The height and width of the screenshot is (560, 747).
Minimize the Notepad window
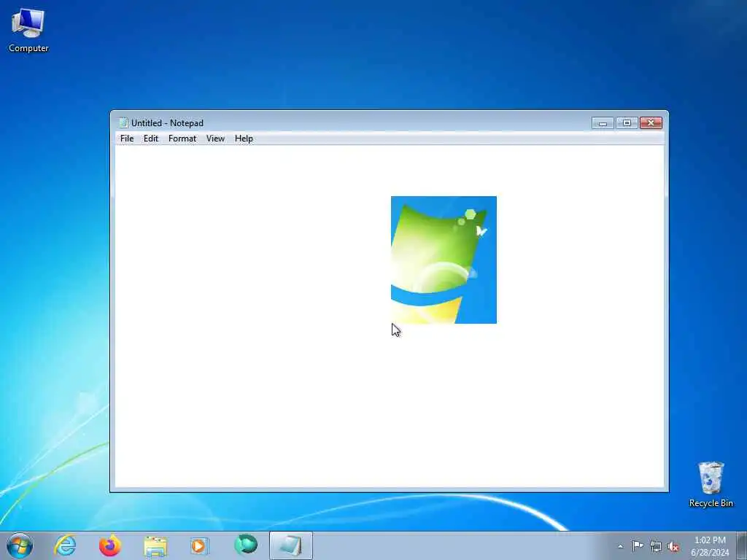602,123
